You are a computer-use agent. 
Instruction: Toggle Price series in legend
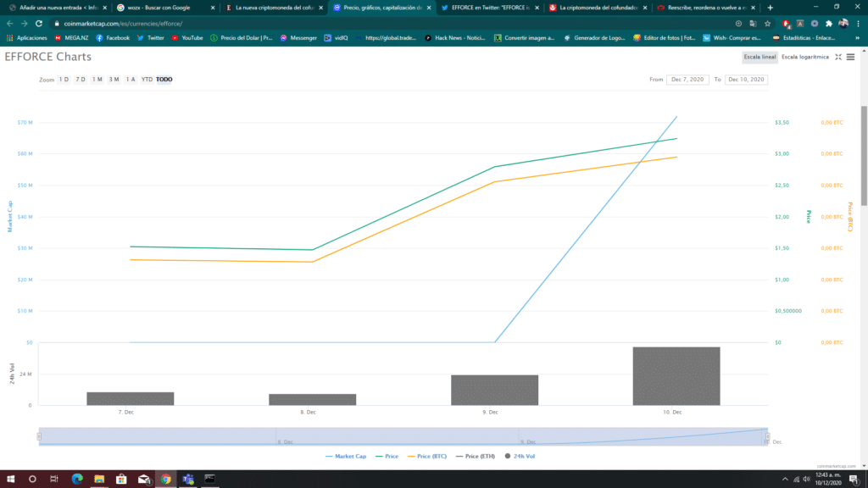point(387,457)
